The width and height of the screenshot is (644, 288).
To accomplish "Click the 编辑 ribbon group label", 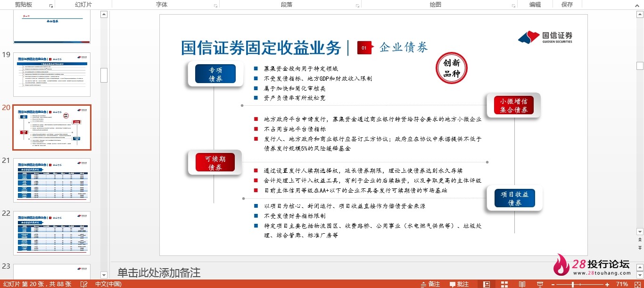I will 535,4.
